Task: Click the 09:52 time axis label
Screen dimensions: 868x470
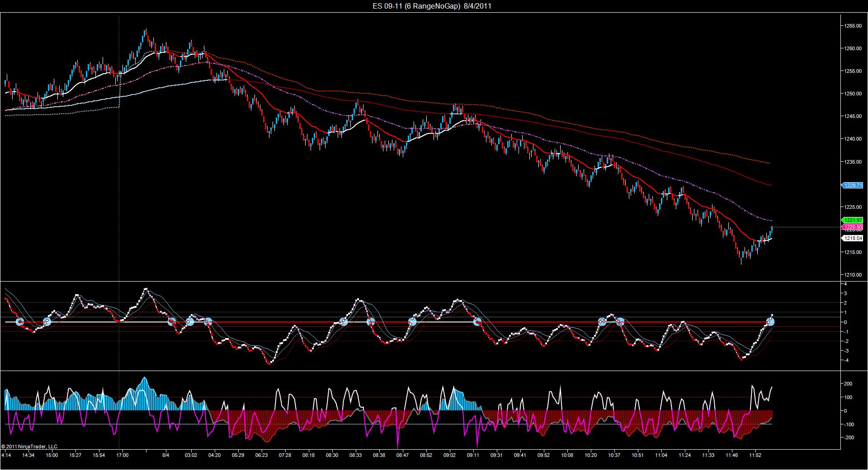Action: 543,455
